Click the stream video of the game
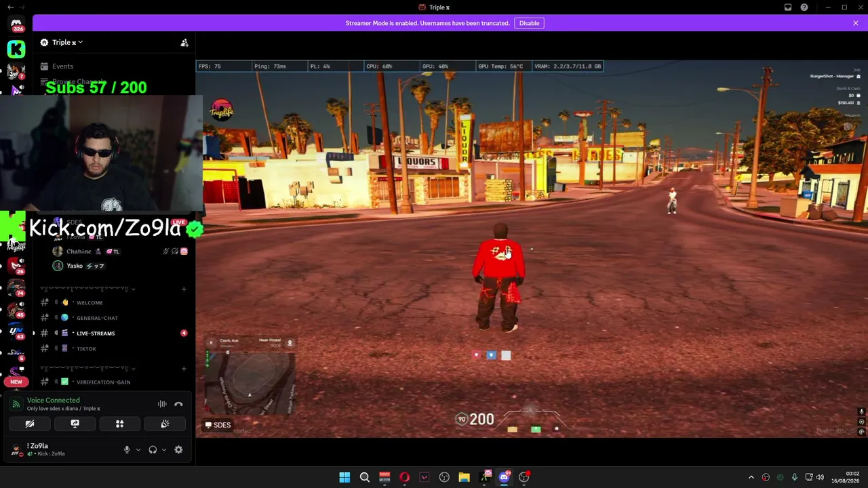This screenshot has height=488, width=868. pyautogui.click(x=532, y=249)
